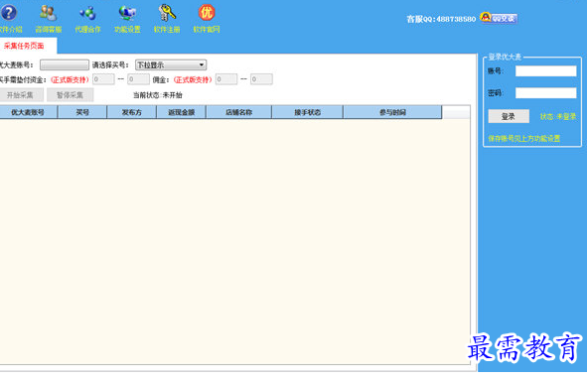Sort by the 接手状态 column header
The width and height of the screenshot is (588, 379).
pyautogui.click(x=308, y=112)
